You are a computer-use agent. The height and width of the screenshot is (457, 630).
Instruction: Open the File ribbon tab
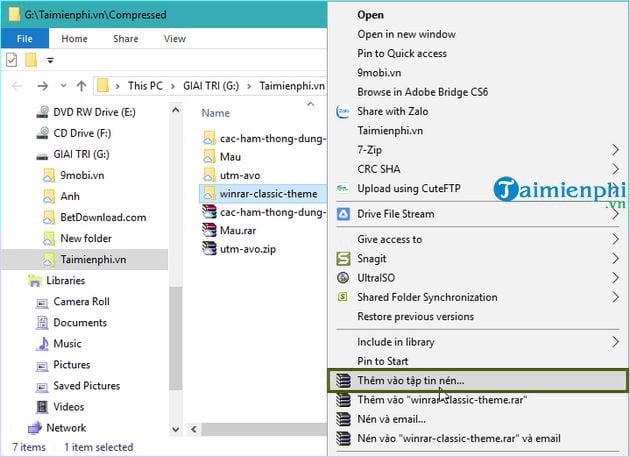point(25,39)
